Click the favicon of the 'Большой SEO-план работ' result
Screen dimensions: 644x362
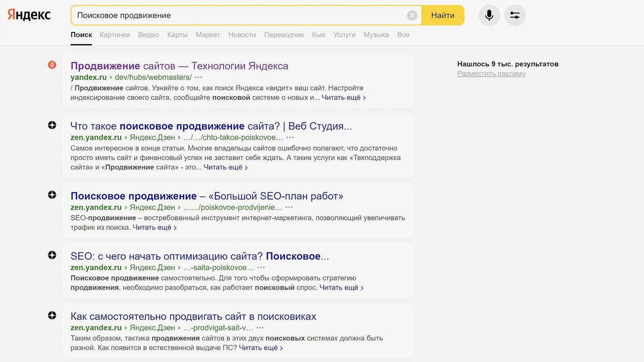(x=52, y=196)
